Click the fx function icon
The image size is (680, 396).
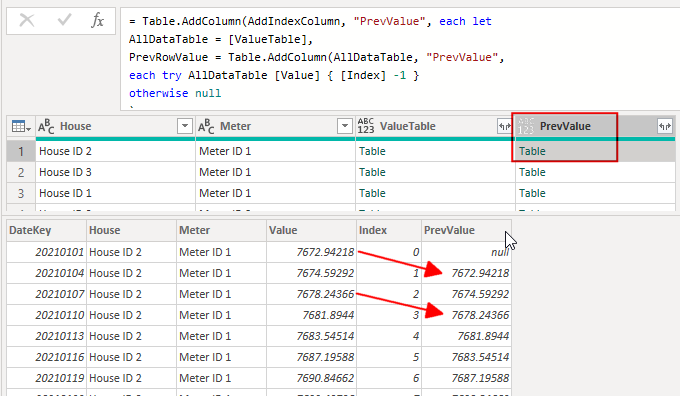click(98, 20)
